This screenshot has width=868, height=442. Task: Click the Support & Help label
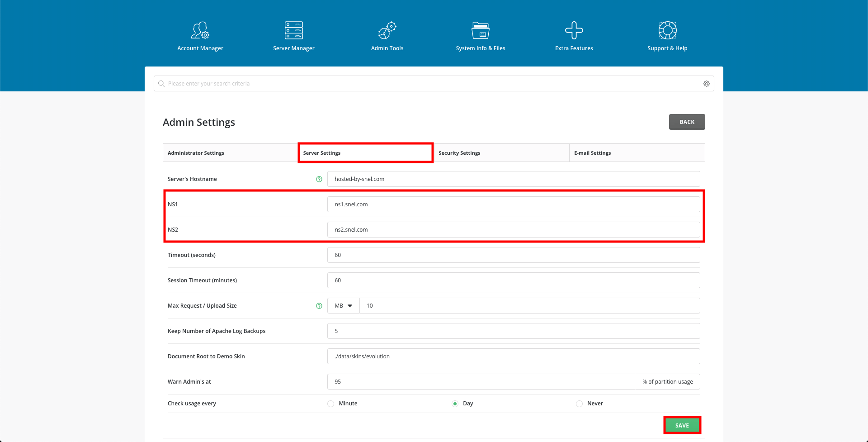point(667,48)
